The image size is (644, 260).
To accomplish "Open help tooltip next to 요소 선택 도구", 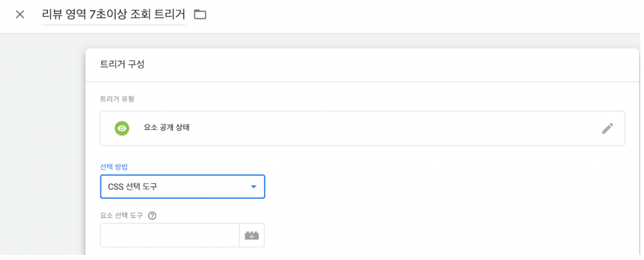I will pyautogui.click(x=152, y=215).
